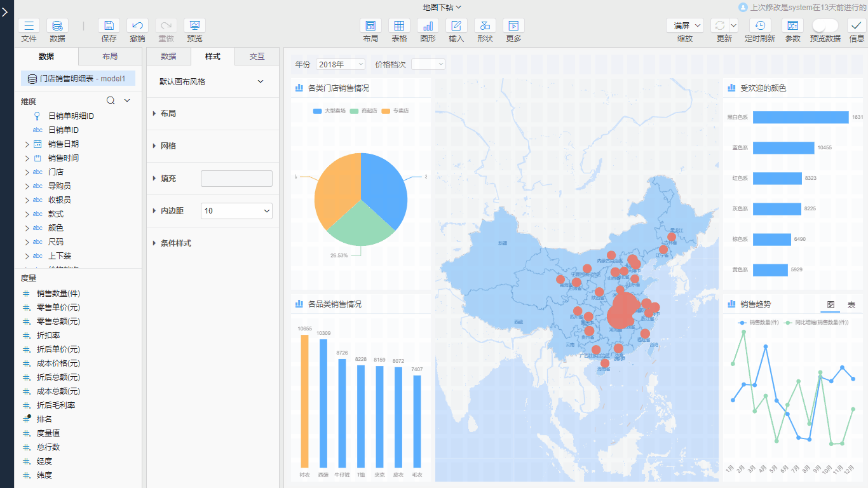Switch to the Interaction (交互) tab
This screenshot has height=488, width=868.
[x=257, y=57]
